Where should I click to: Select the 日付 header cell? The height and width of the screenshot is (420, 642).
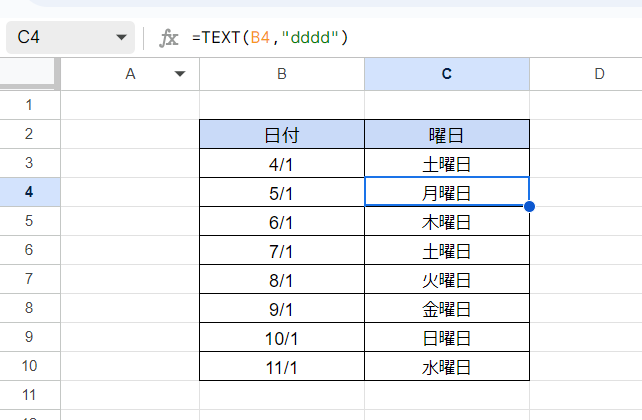coord(282,134)
